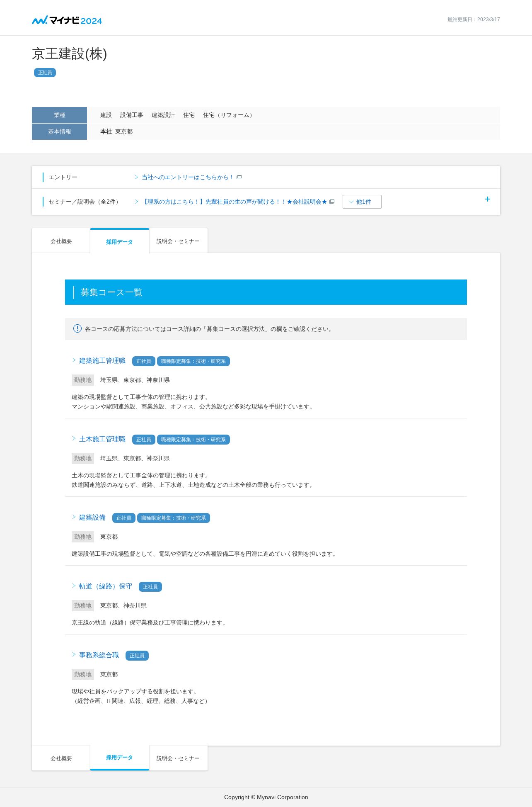Open the 事務系総合職 course link
This screenshot has width=532, height=807.
[99, 655]
